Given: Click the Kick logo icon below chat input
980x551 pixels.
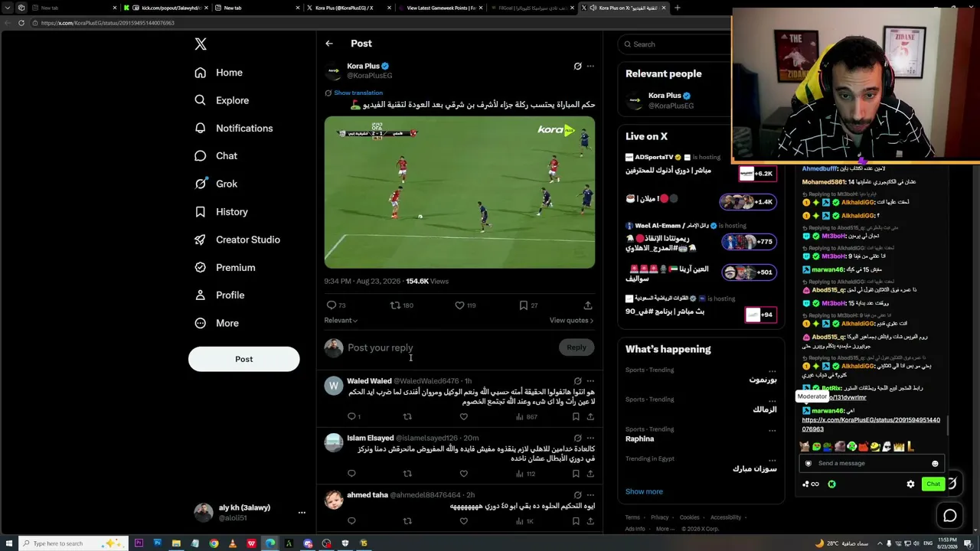Looking at the screenshot, I should (x=831, y=484).
